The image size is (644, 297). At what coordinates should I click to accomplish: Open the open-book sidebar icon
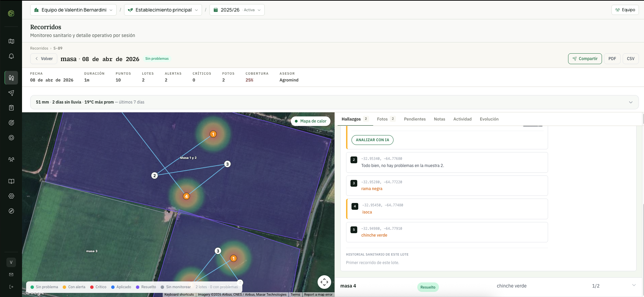tap(11, 181)
